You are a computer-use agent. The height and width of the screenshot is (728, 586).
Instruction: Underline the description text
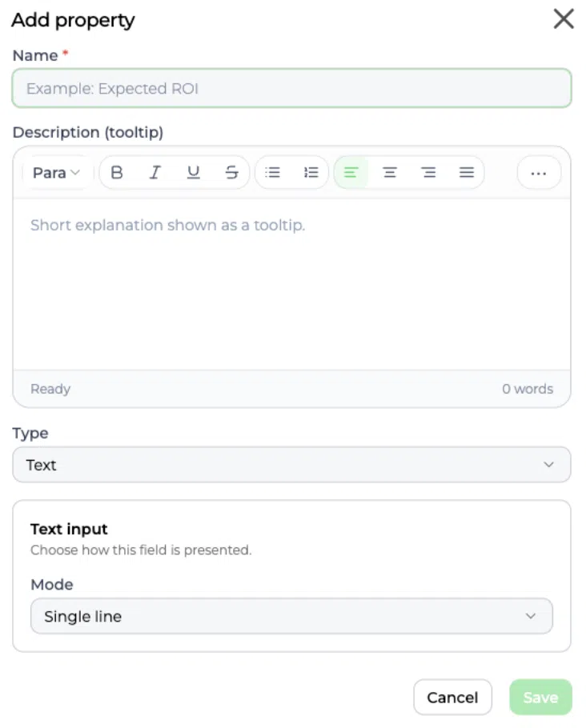193,173
